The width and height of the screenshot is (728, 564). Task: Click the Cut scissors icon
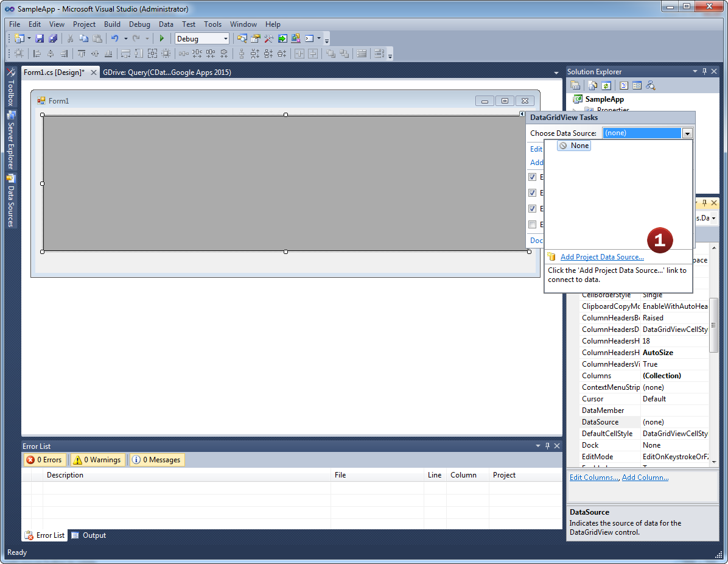tap(71, 38)
